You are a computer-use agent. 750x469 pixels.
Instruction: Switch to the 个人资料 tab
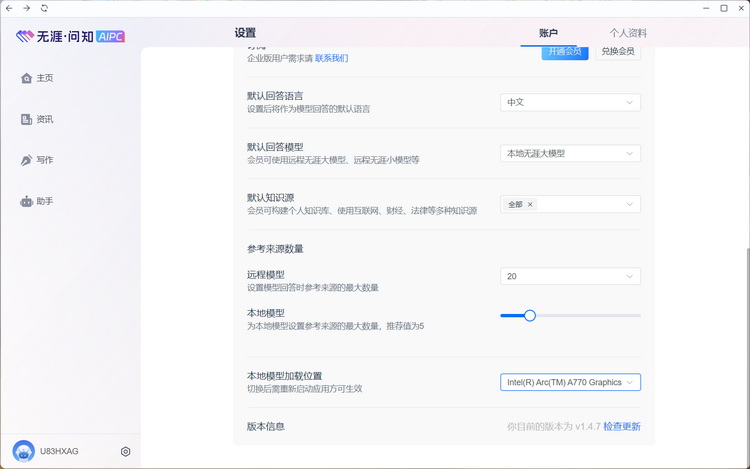point(628,33)
